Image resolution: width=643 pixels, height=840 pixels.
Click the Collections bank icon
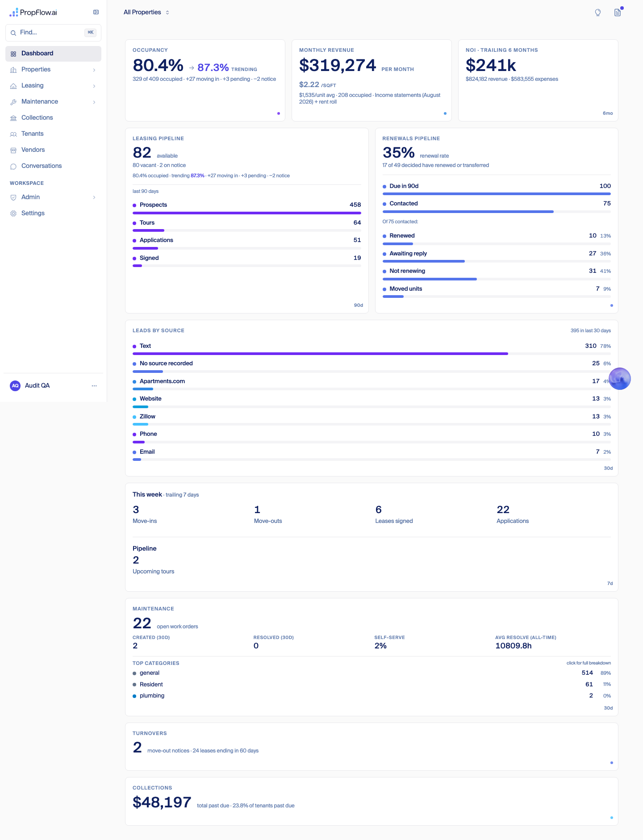tap(13, 118)
